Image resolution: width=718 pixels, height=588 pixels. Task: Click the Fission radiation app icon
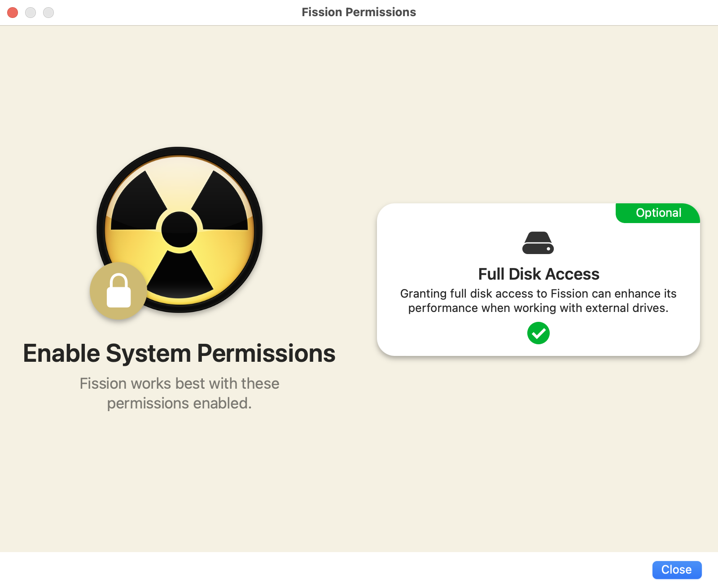point(179,229)
